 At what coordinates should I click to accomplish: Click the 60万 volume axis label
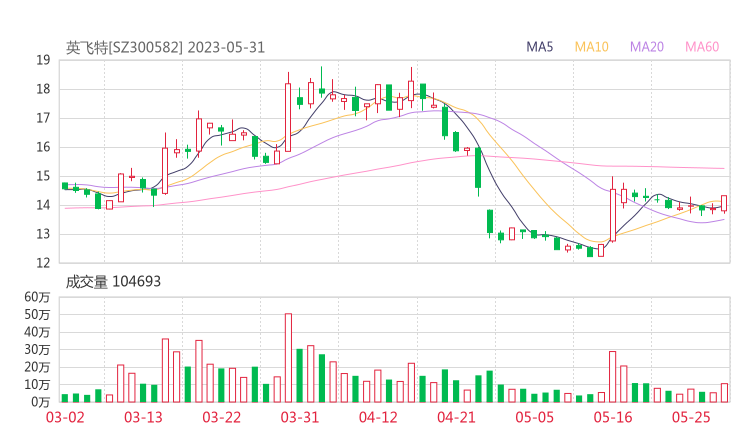coord(37,297)
